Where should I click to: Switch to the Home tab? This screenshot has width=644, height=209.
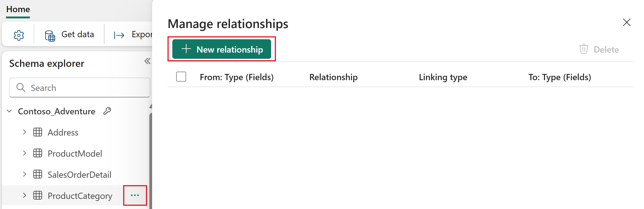pos(18,9)
